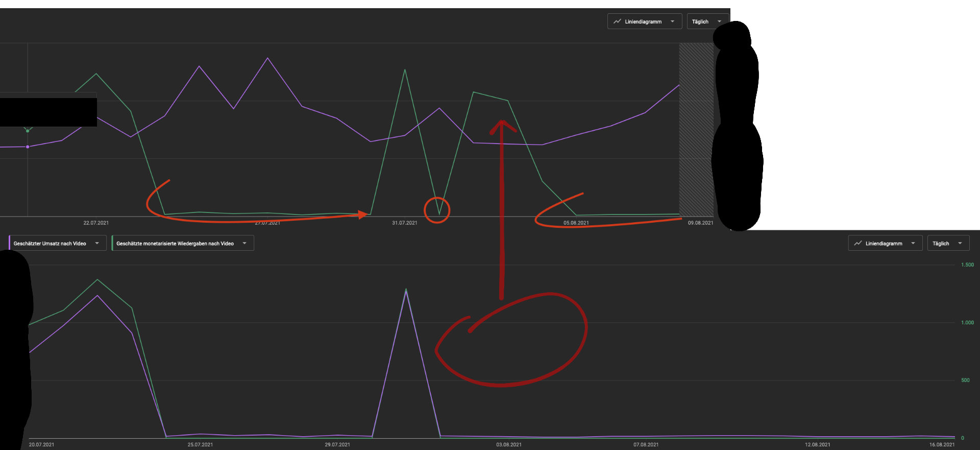The width and height of the screenshot is (980, 450).
Task: Click the 09.08.2021 date label on upper axis
Action: (700, 223)
